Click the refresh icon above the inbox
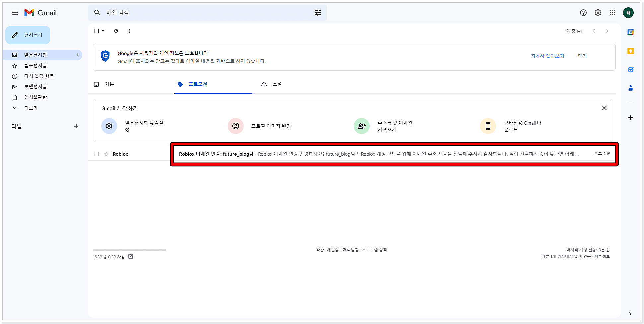This screenshot has height=324, width=644. [x=116, y=31]
